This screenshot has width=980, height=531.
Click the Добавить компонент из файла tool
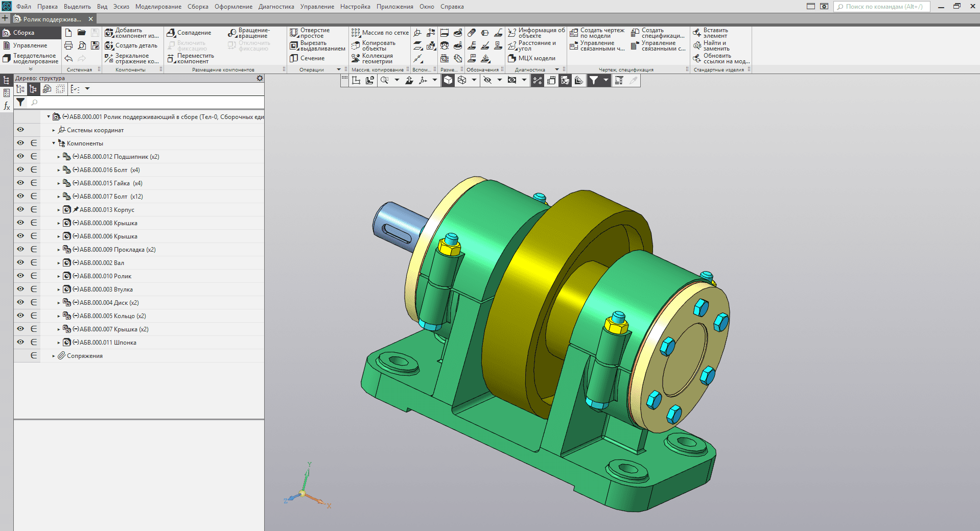[132, 33]
